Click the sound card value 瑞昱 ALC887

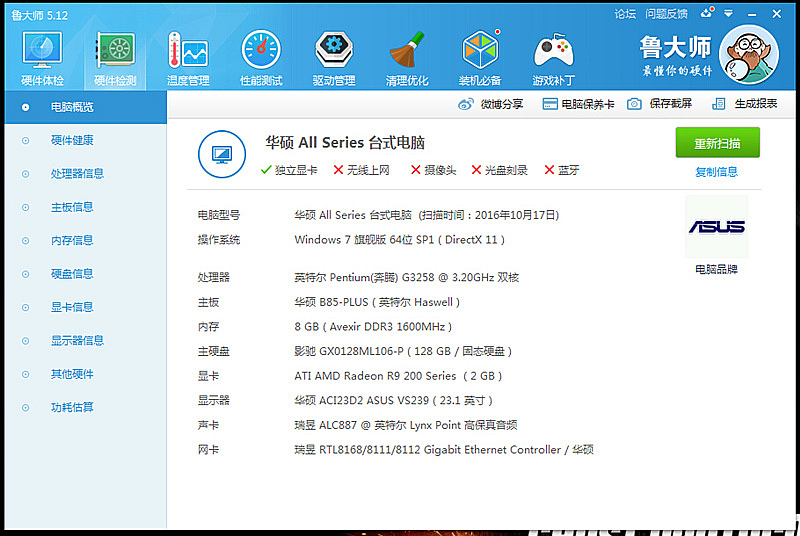tap(406, 425)
